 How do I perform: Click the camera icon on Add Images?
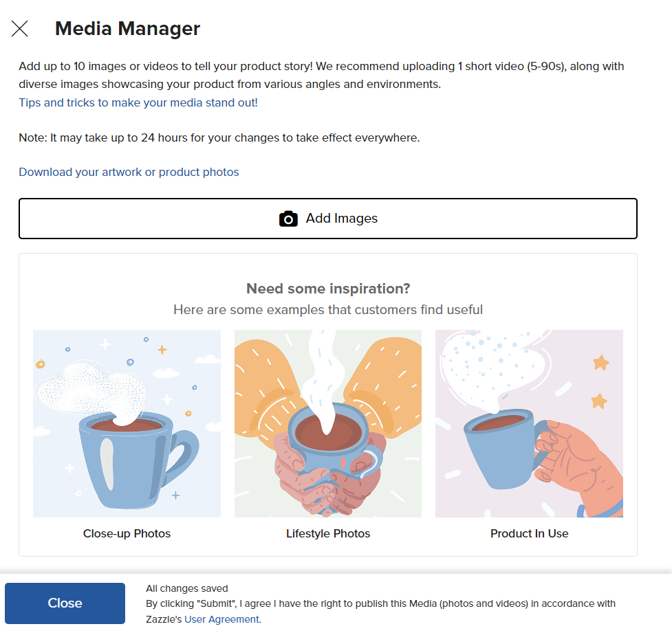click(x=288, y=219)
